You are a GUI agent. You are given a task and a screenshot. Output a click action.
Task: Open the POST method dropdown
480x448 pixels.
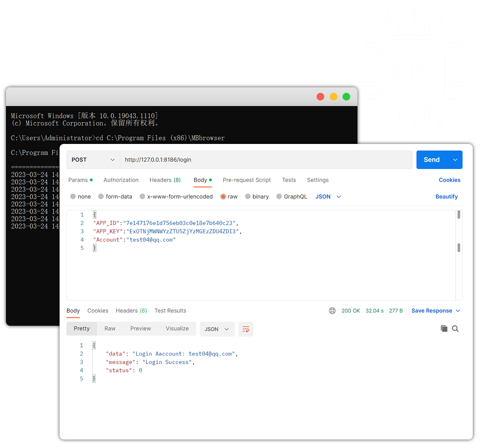[x=93, y=160]
